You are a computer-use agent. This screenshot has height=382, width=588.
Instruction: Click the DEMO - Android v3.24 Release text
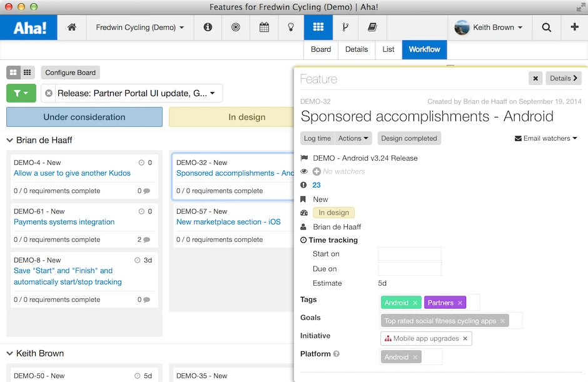point(365,158)
